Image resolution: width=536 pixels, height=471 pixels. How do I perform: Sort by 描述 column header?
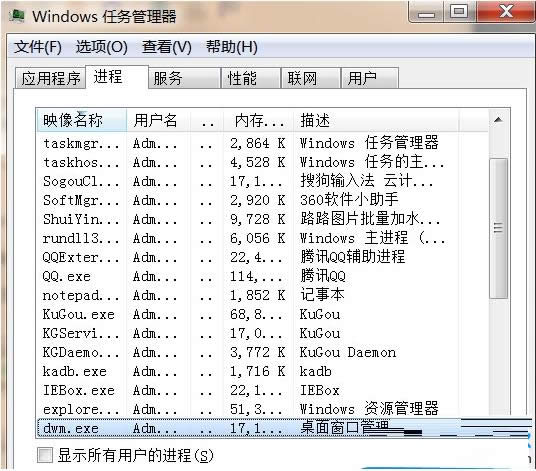click(x=376, y=120)
